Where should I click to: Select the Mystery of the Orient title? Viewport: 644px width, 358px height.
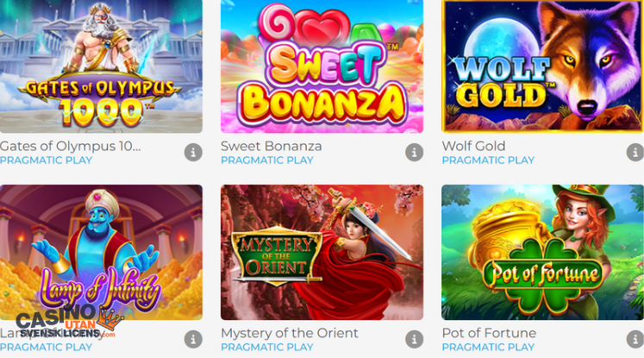click(x=290, y=333)
